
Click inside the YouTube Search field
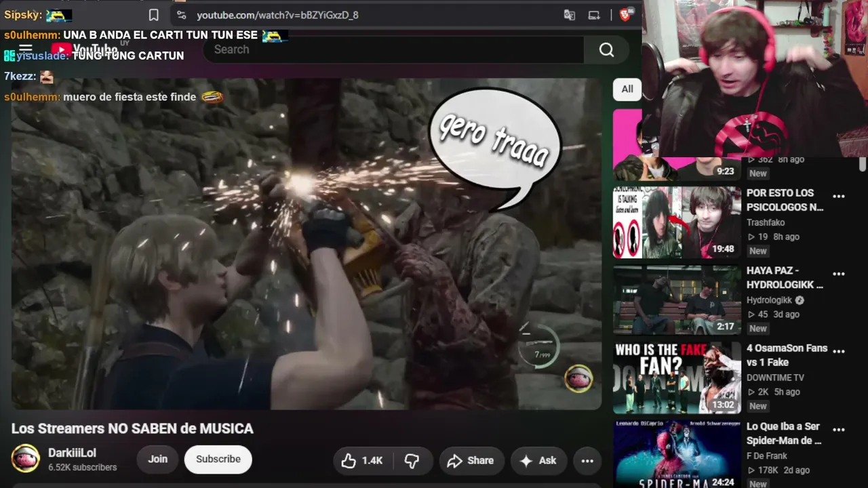pyautogui.click(x=393, y=49)
